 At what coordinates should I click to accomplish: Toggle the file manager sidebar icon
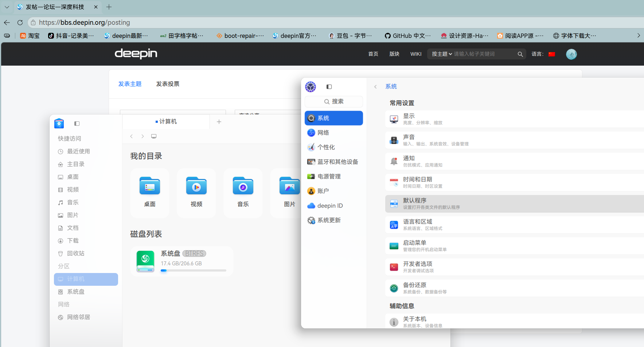77,124
